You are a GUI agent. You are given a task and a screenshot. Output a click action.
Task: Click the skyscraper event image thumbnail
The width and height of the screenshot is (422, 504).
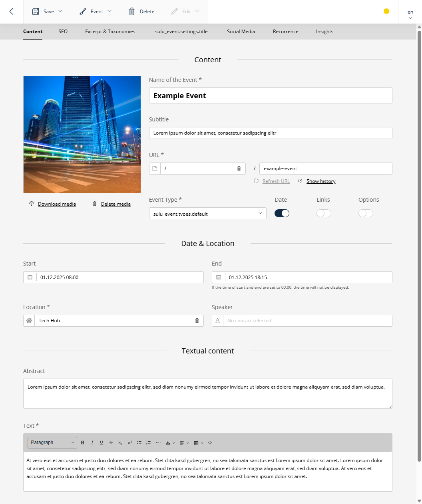(x=82, y=135)
